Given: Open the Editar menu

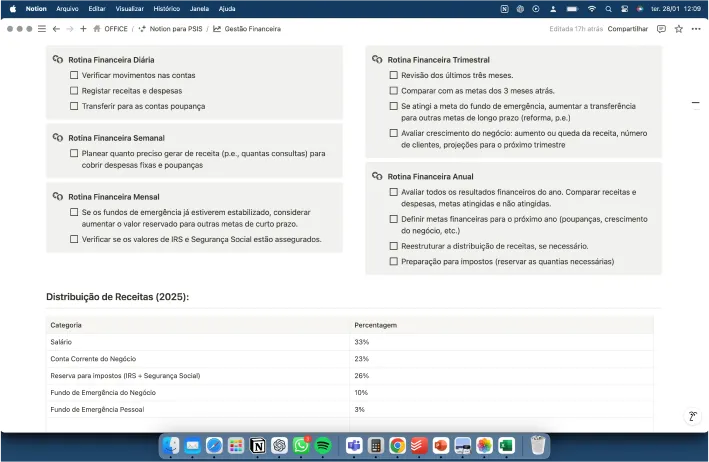Looking at the screenshot, I should click(97, 9).
